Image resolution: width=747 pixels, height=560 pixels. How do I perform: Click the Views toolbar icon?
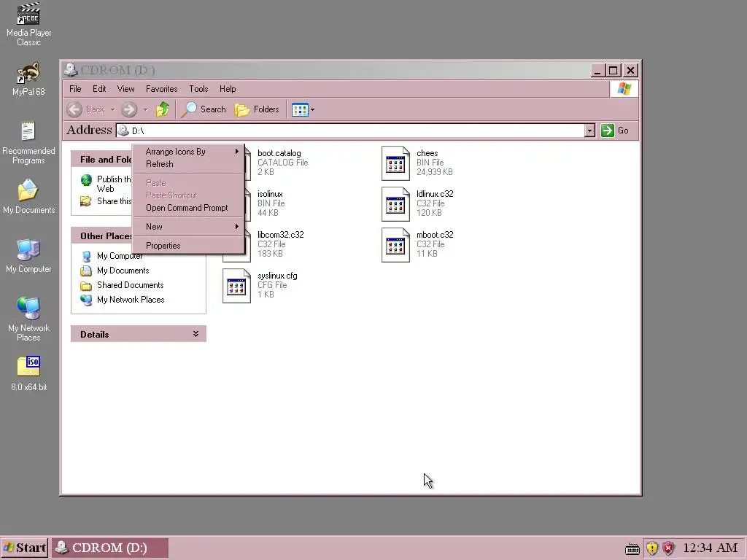click(300, 110)
